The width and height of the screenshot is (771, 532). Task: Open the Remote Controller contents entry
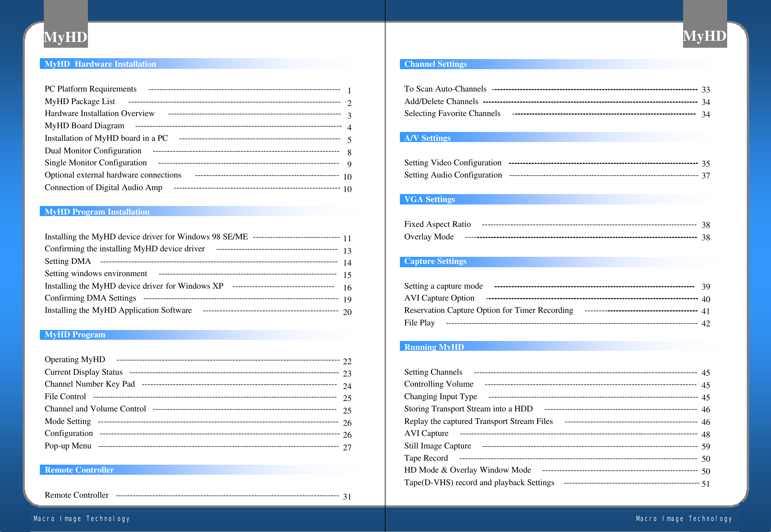pyautogui.click(x=76, y=495)
